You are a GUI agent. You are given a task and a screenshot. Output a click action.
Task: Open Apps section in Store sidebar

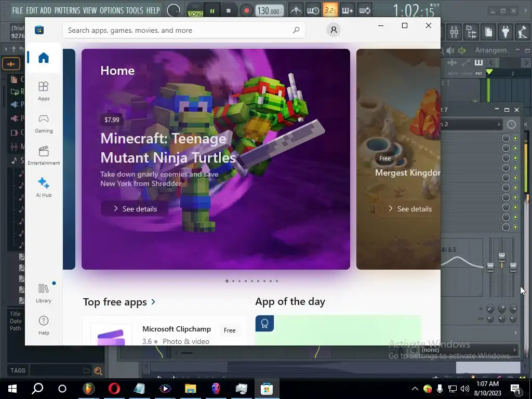point(44,91)
